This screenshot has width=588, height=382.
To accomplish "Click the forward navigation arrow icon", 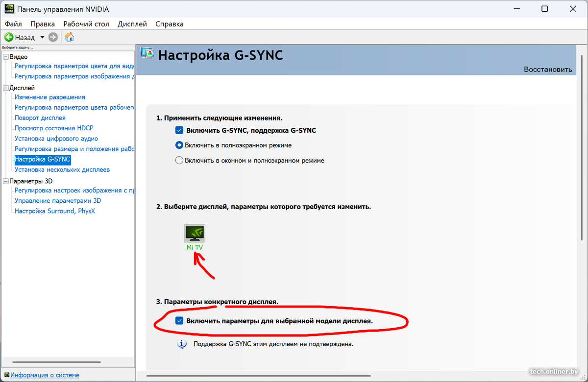I will click(53, 37).
